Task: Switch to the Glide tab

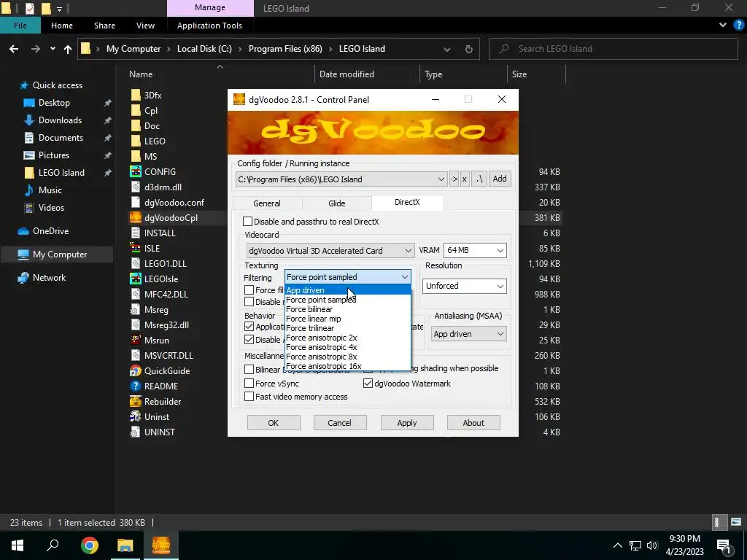Action: pyautogui.click(x=337, y=203)
